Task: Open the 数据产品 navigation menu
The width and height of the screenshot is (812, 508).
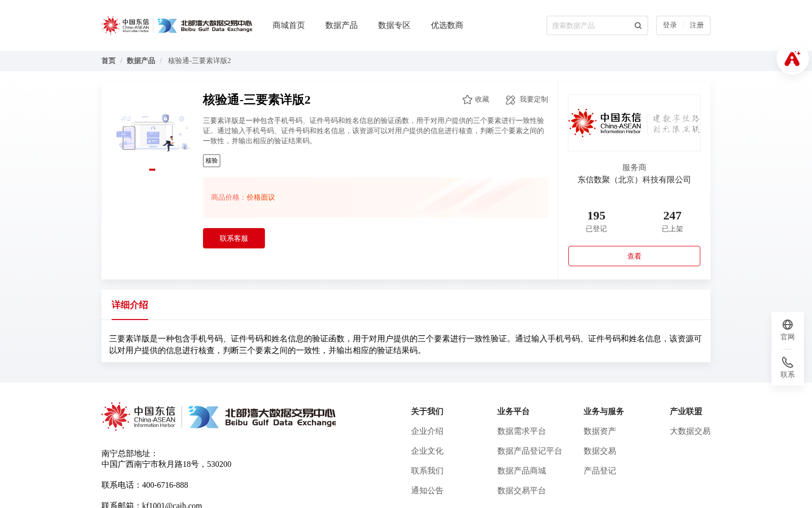Action: click(342, 25)
